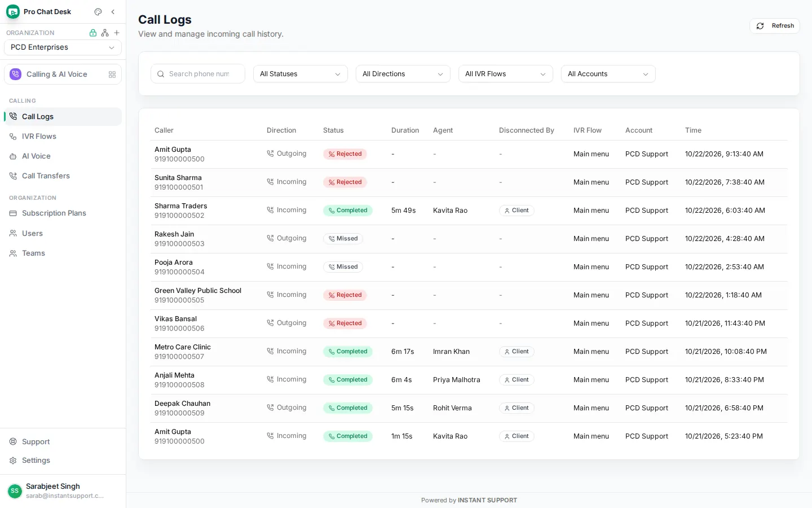Image resolution: width=812 pixels, height=508 pixels.
Task: Click the search magnifier icon
Action: pos(161,74)
